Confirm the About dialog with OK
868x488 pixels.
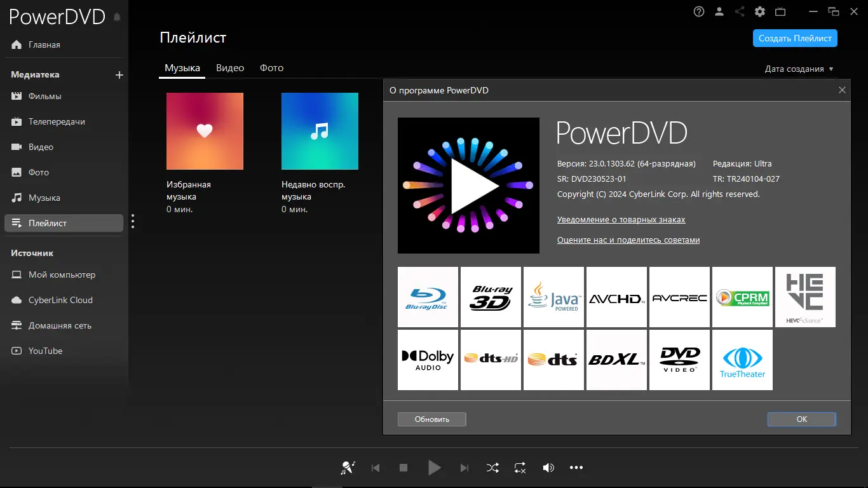[802, 419]
